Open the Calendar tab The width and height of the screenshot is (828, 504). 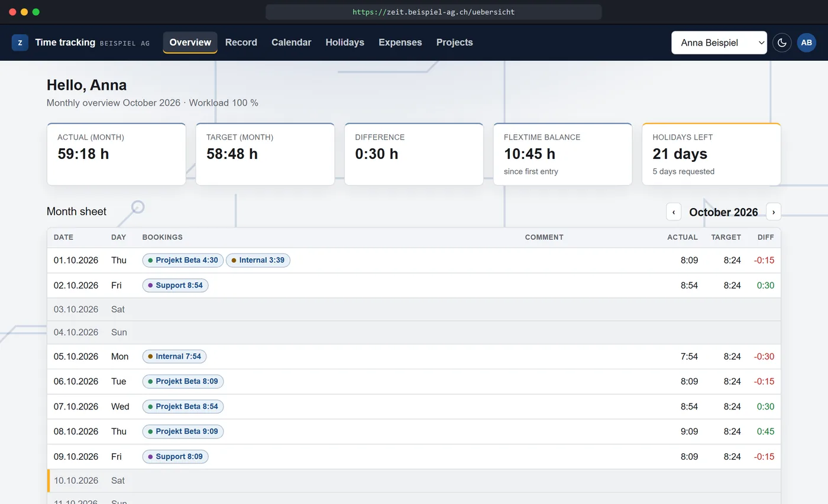pyautogui.click(x=292, y=43)
